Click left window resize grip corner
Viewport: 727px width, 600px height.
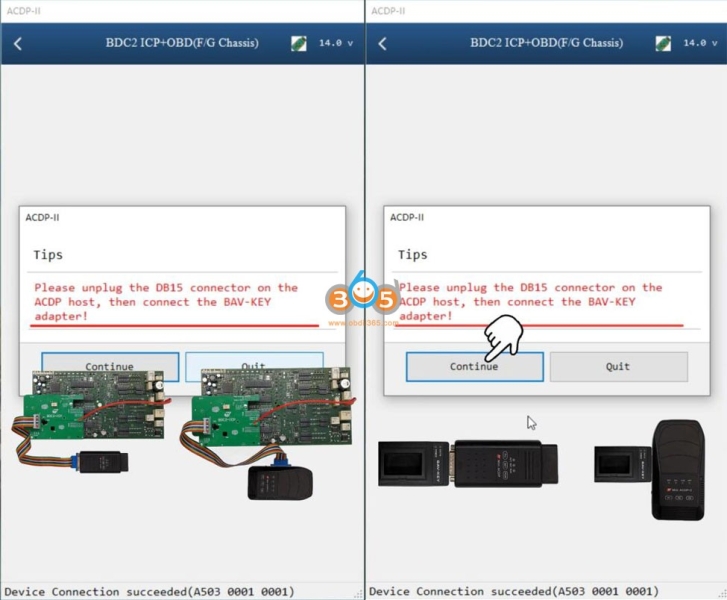tap(358, 594)
